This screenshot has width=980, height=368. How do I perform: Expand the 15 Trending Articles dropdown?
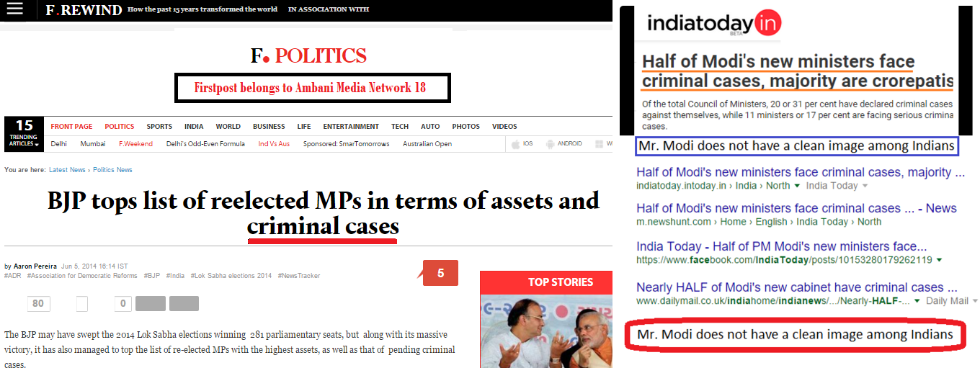[24, 133]
